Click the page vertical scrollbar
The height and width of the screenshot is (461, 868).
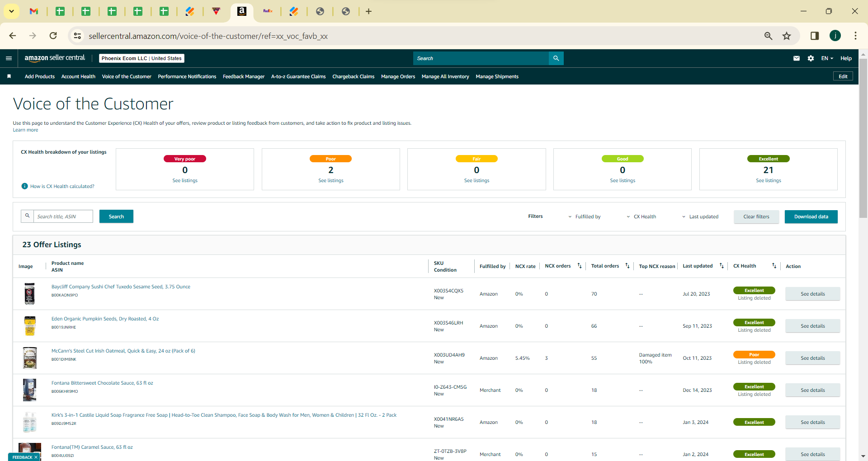[863, 138]
